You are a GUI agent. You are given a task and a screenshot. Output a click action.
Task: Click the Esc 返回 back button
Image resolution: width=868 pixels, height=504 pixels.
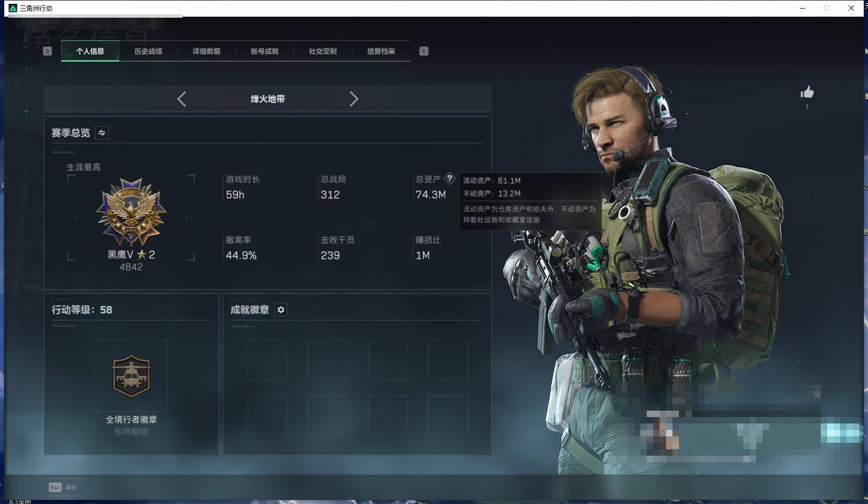(x=63, y=487)
